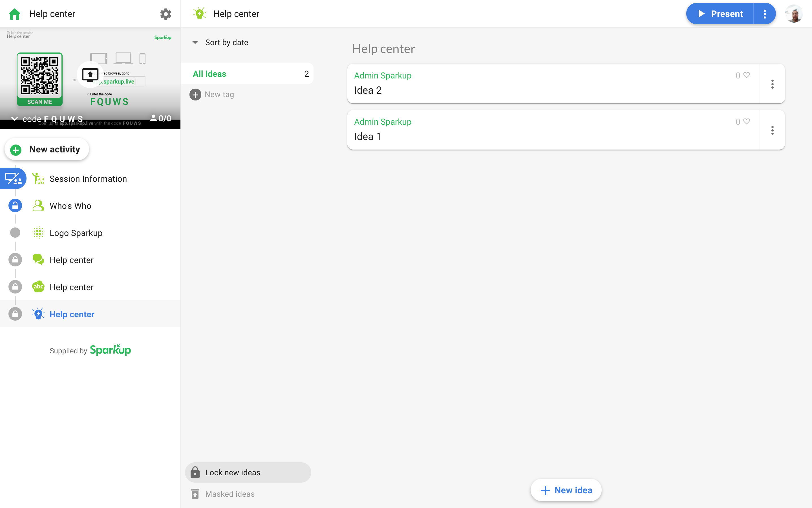The width and height of the screenshot is (812, 508).
Task: Toggle the lock beside the chat Help center activity
Action: pyautogui.click(x=15, y=260)
